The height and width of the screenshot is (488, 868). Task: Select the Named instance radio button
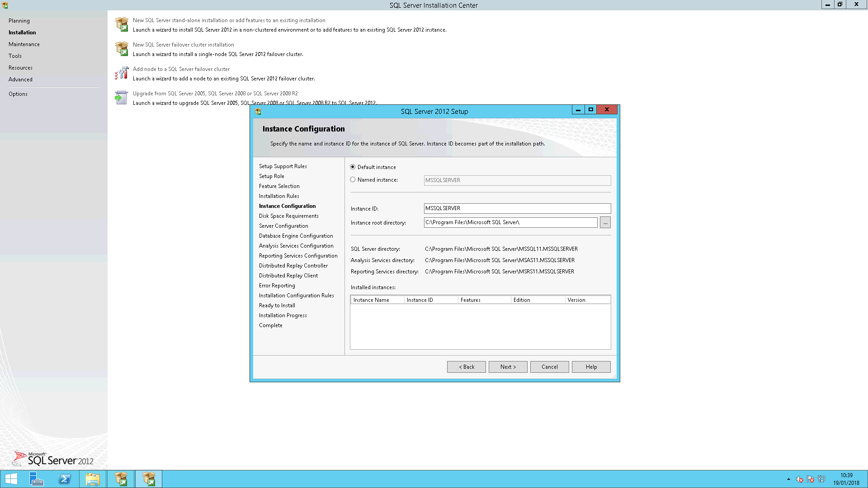pyautogui.click(x=353, y=180)
